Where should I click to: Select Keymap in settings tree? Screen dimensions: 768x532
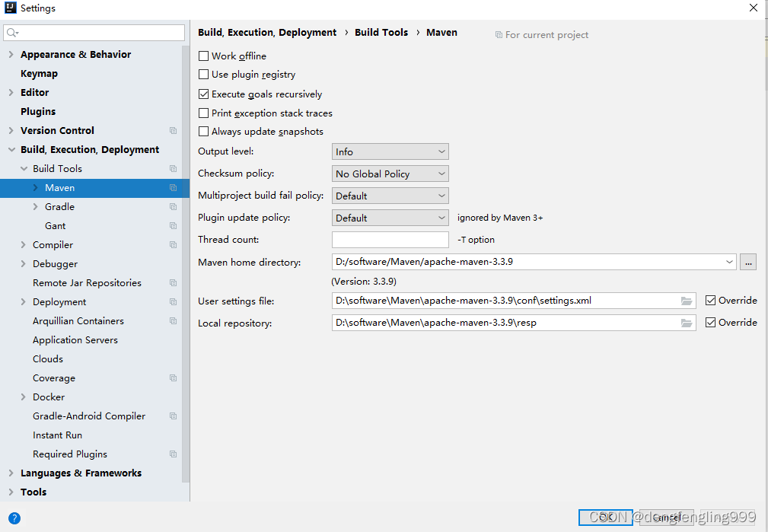39,74
